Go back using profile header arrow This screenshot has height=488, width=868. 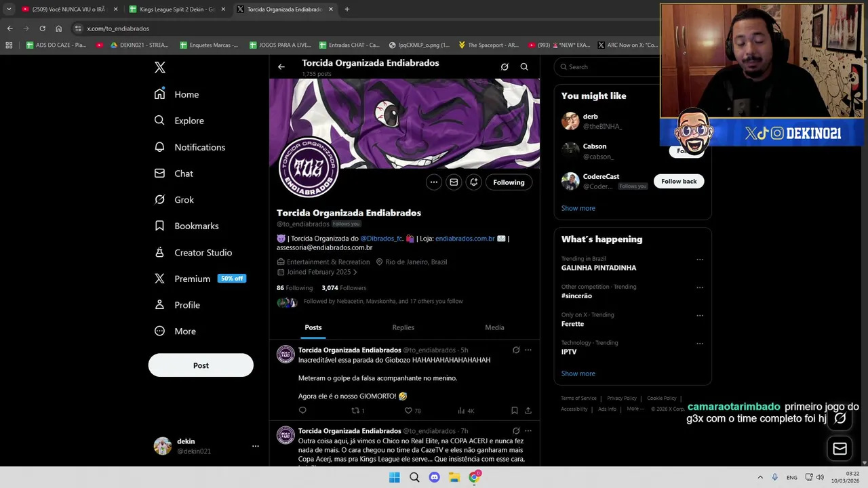(281, 67)
